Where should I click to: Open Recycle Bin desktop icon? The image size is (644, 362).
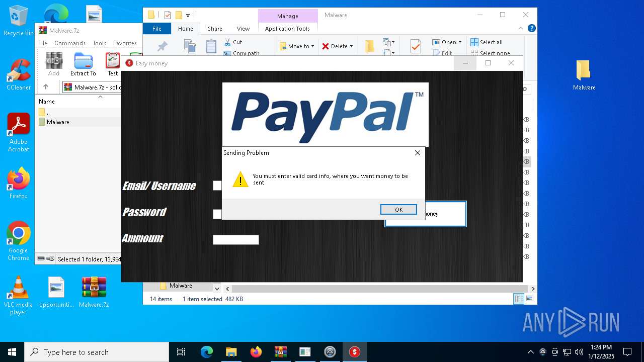(19, 21)
